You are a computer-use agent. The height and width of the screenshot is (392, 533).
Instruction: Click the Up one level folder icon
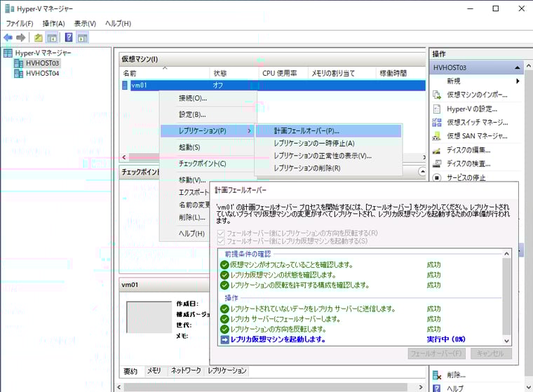pyautogui.click(x=38, y=37)
